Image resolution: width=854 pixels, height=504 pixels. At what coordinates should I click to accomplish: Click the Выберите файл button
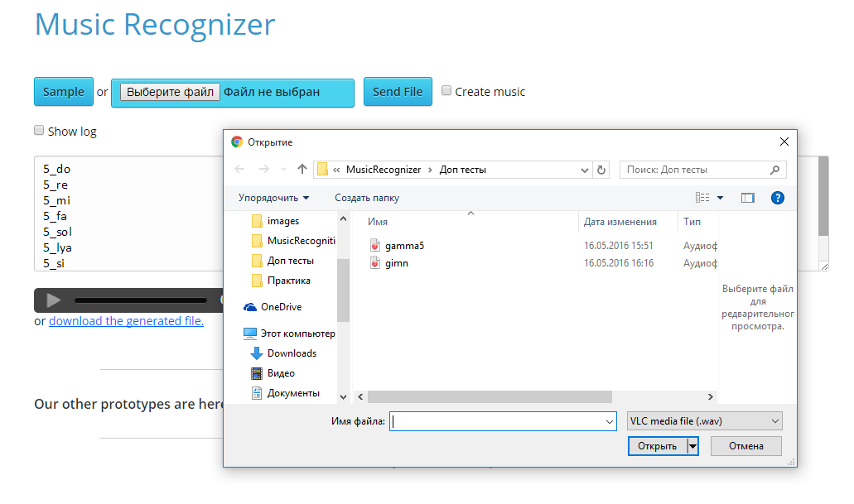170,91
